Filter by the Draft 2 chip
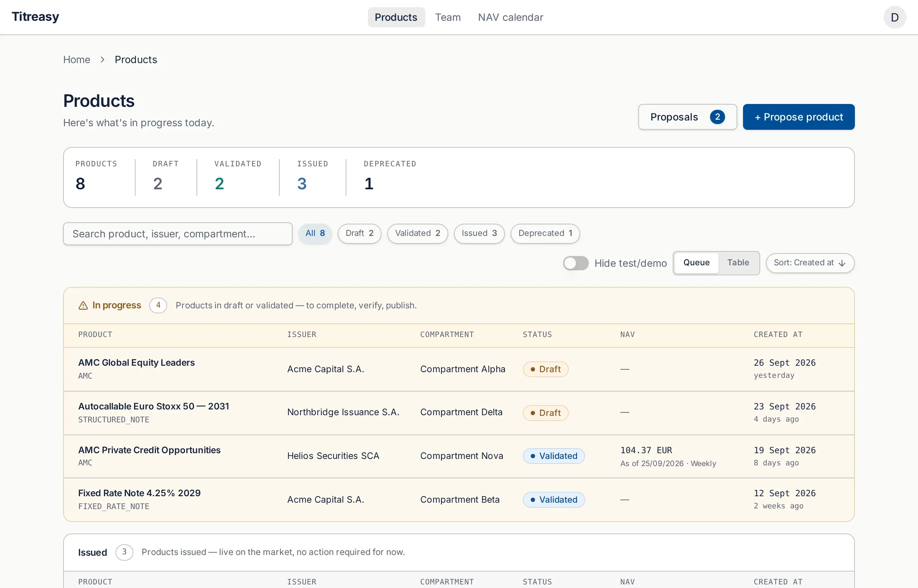 click(359, 233)
